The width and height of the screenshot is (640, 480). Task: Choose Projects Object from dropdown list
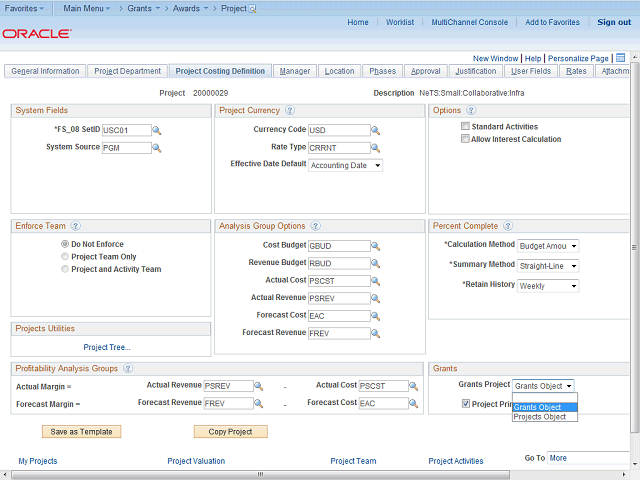pyautogui.click(x=540, y=417)
